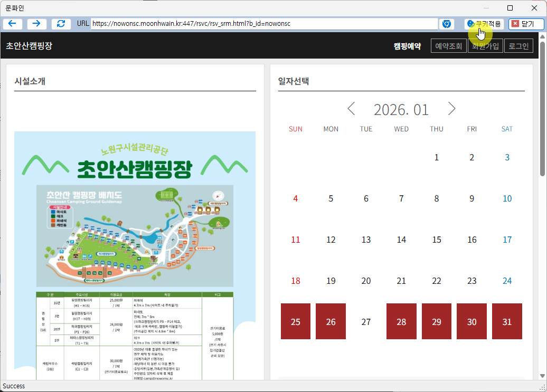Select January 30 on the calendar
This screenshot has height=392, width=547.
(471, 321)
